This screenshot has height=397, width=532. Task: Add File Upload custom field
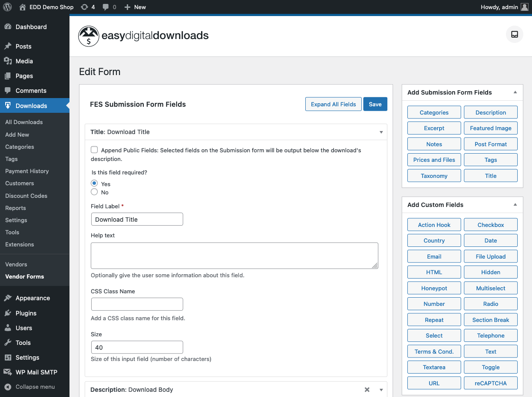491,256
